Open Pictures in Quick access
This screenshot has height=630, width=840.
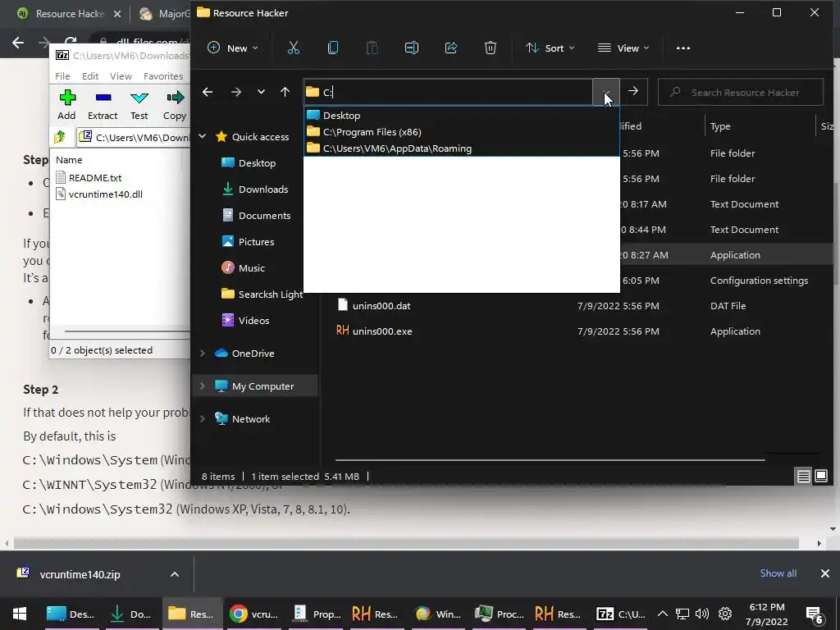click(256, 242)
